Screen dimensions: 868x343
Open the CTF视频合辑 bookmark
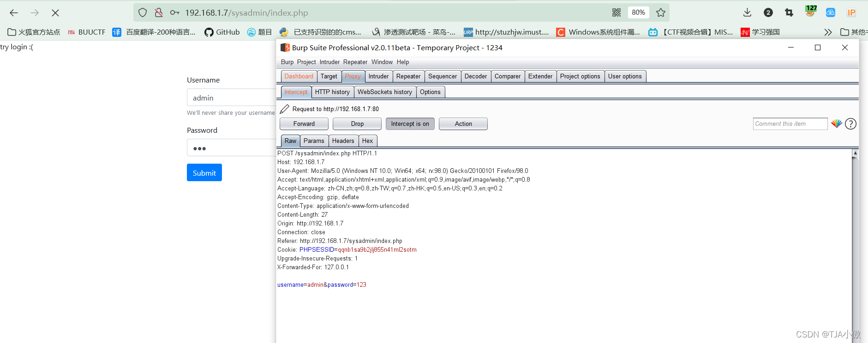[x=691, y=32]
